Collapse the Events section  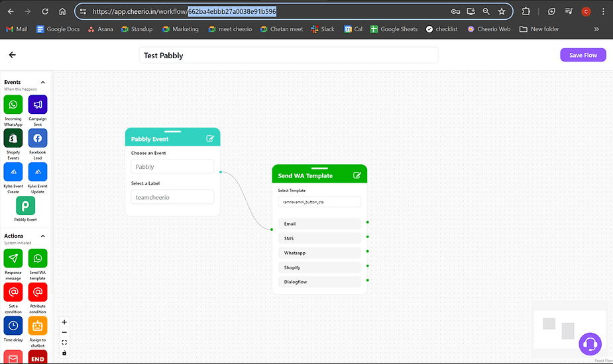point(43,83)
